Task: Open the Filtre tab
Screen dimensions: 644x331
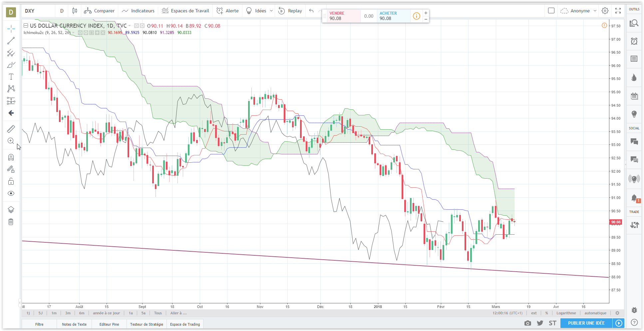Action: 39,324
